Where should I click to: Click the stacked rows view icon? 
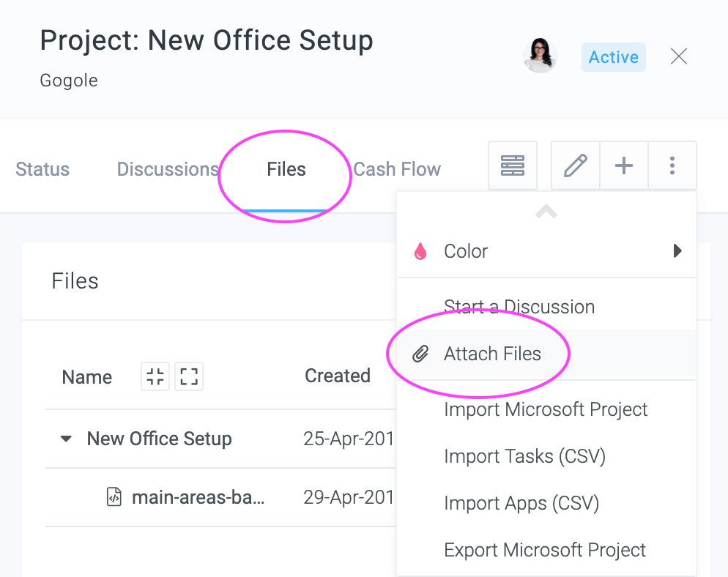coord(513,165)
